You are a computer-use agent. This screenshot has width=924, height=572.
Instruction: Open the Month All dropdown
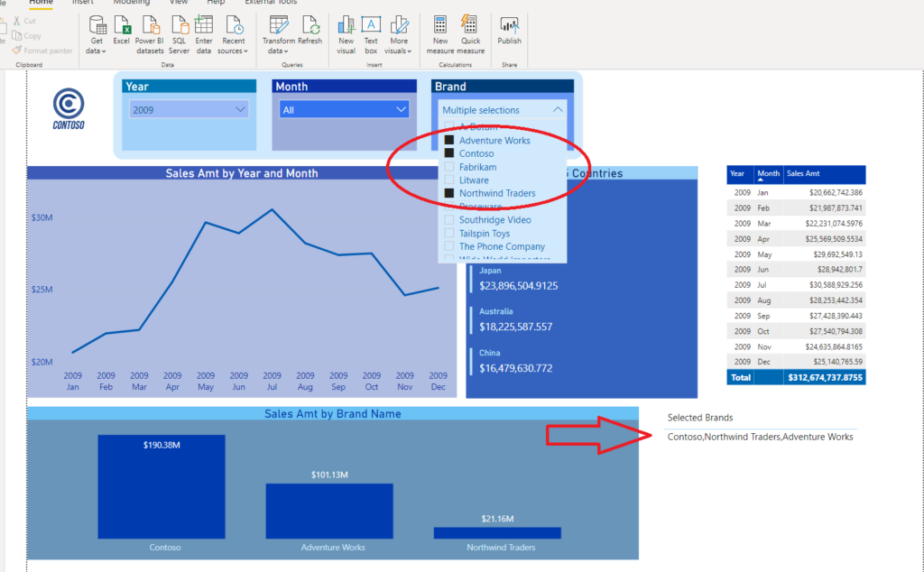(x=344, y=109)
